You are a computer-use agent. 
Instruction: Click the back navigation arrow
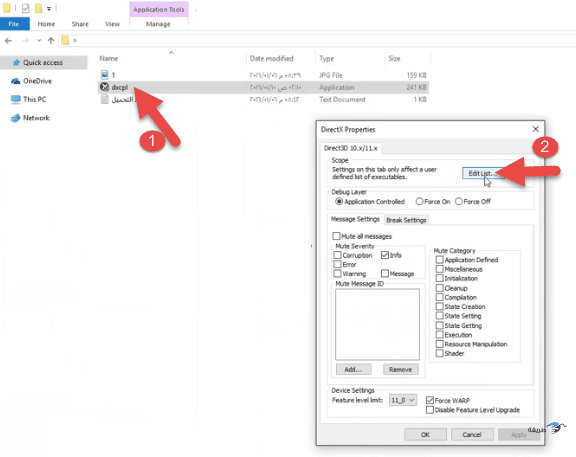[9, 40]
